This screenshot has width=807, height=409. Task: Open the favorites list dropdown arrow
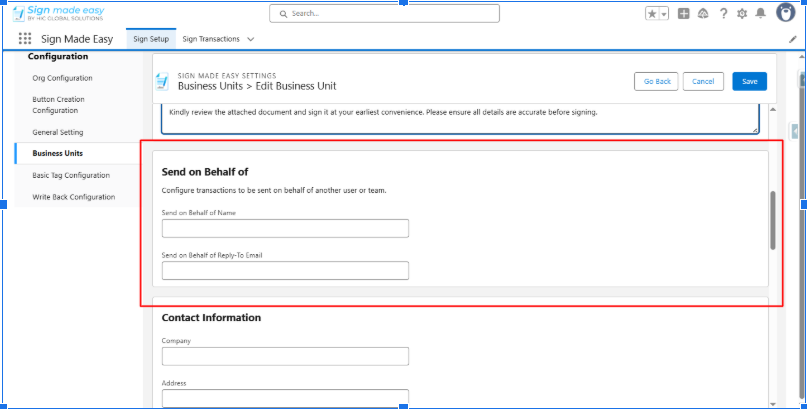point(664,14)
